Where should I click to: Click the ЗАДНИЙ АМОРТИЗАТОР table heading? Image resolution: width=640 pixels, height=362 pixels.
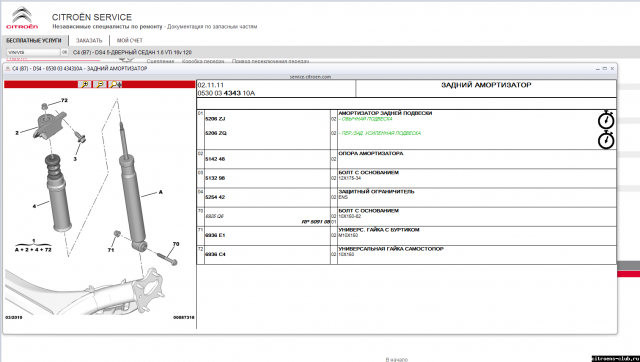(x=486, y=85)
